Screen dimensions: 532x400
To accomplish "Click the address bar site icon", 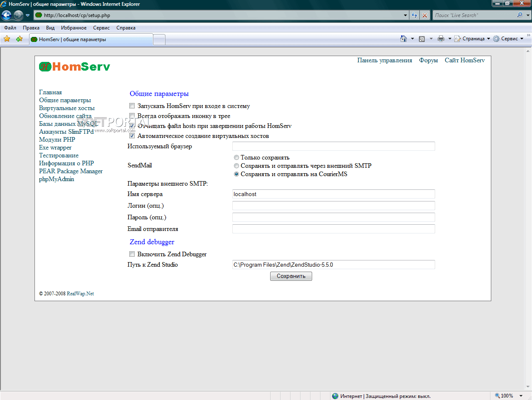I will 39,15.
